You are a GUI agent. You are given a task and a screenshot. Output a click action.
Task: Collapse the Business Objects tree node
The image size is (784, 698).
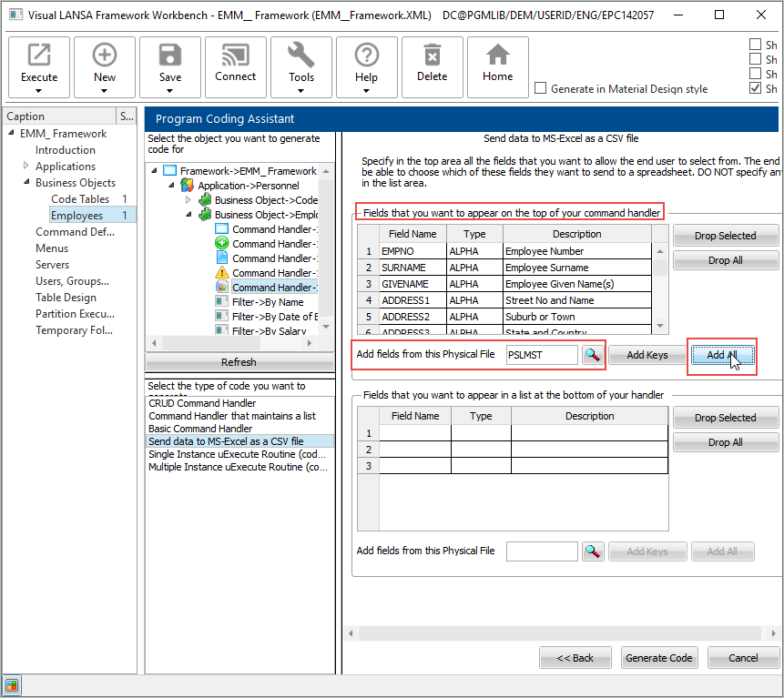point(25,183)
